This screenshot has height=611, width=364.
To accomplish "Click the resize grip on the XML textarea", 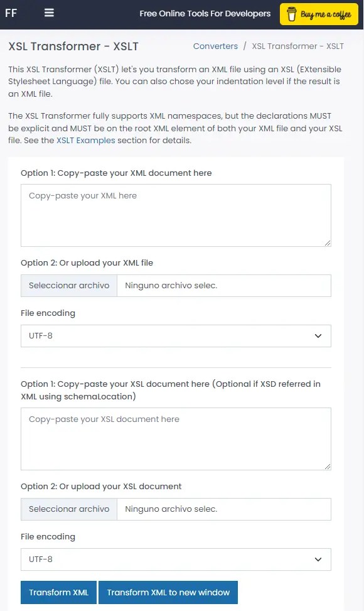I will [x=327, y=243].
